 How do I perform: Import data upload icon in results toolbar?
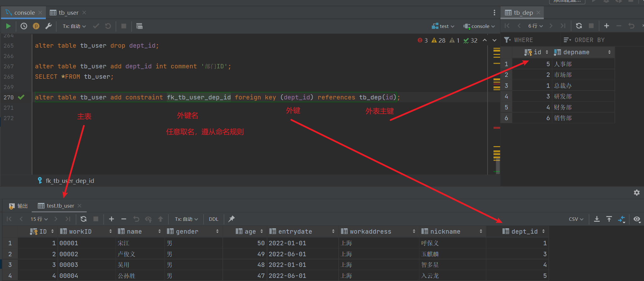[609, 219]
